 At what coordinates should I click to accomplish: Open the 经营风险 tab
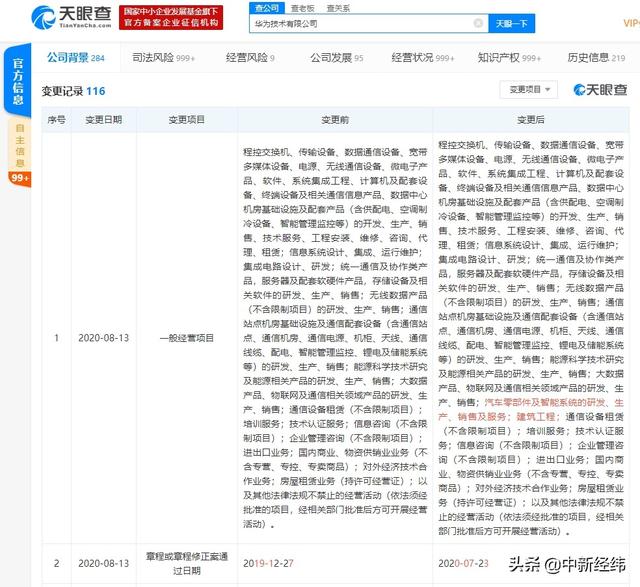[250, 58]
